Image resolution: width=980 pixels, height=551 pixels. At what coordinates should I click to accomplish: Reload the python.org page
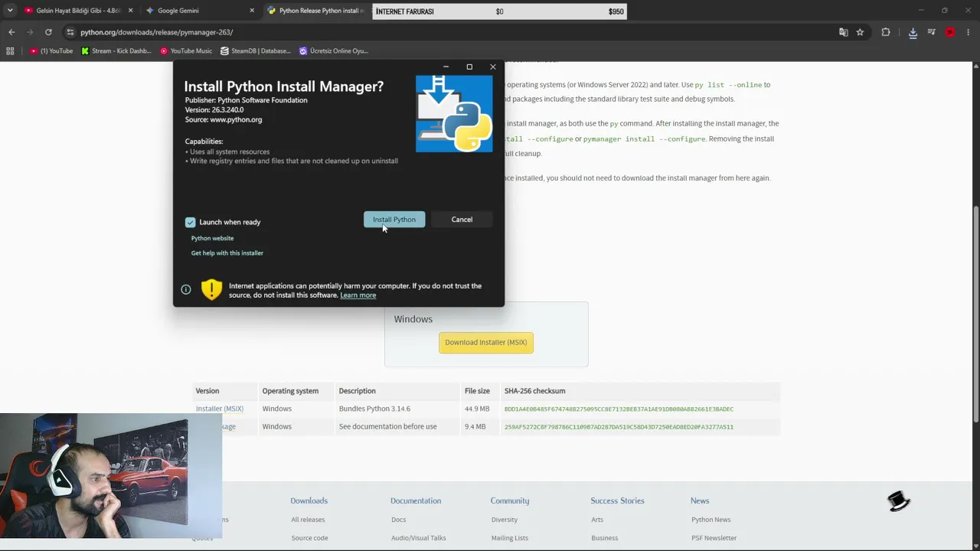click(x=48, y=32)
